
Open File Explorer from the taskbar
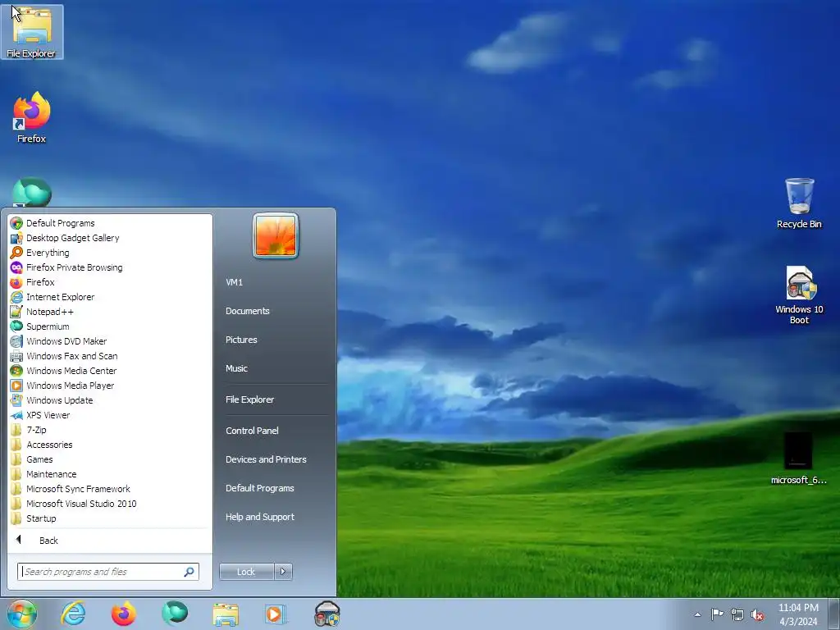(226, 614)
